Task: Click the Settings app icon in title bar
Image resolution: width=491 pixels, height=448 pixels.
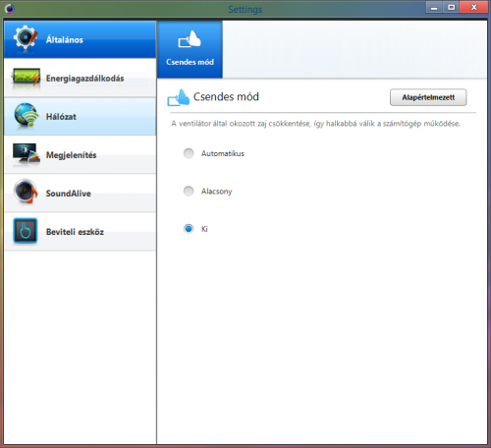Action: (x=10, y=9)
